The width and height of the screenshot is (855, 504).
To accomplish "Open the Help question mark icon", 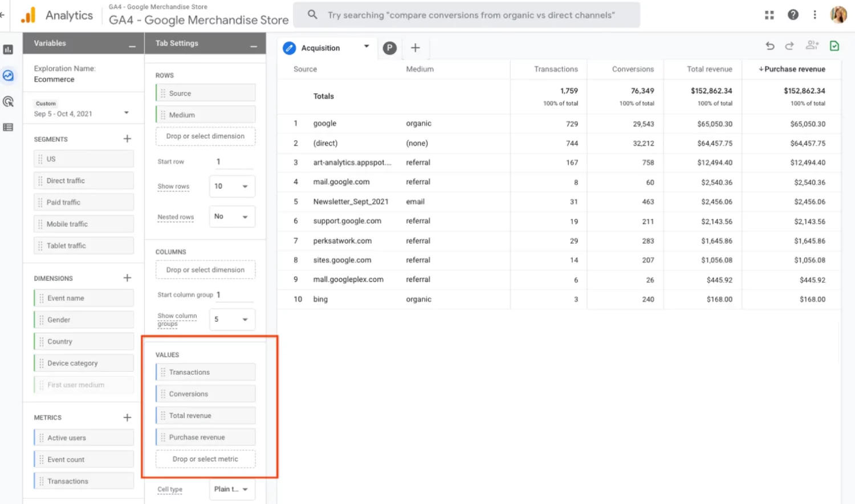I will (x=793, y=15).
